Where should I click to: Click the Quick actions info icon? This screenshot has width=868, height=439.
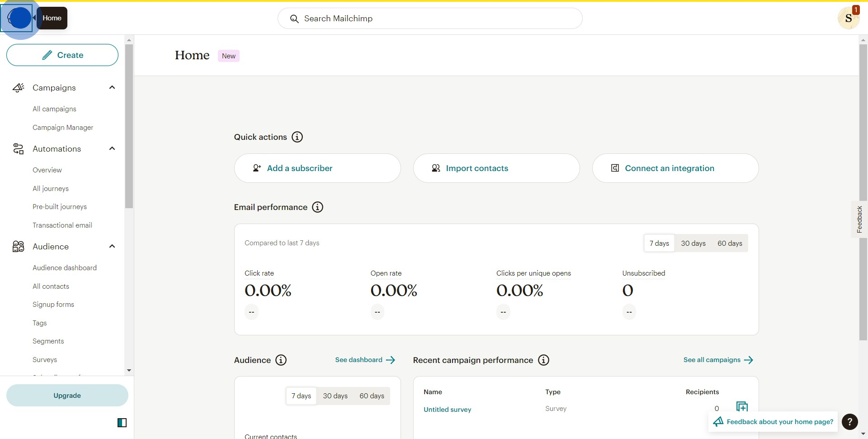point(297,137)
